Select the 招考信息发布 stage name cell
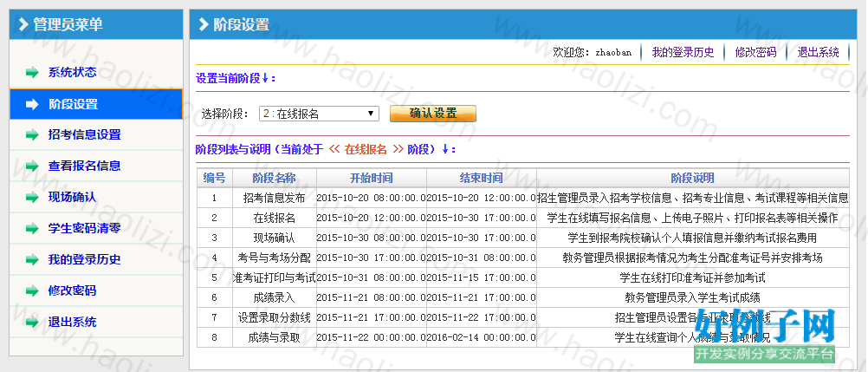This screenshot has width=868, height=372. point(275,198)
